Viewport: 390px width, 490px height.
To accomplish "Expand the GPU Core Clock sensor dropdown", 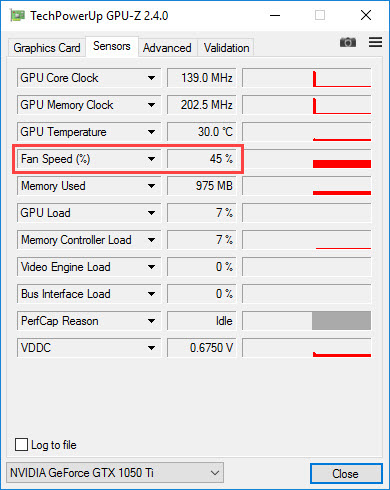I will coord(151,78).
